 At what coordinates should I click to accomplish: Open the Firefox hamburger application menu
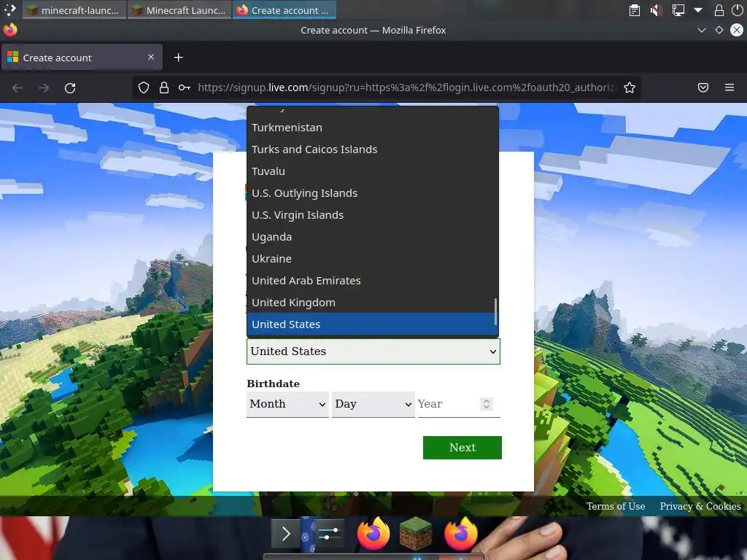[729, 87]
